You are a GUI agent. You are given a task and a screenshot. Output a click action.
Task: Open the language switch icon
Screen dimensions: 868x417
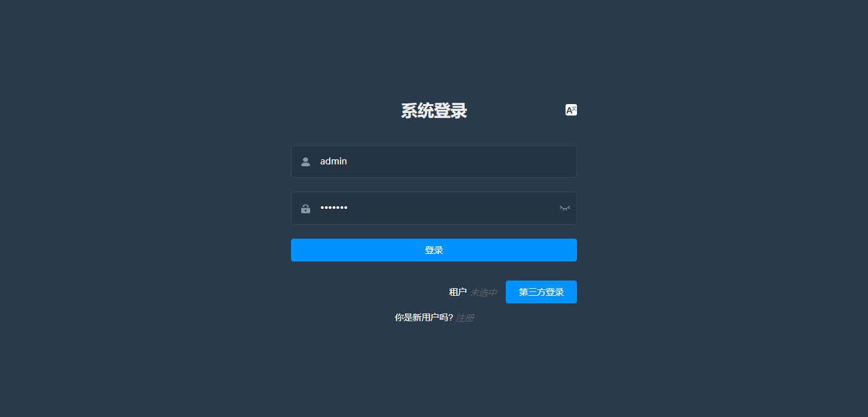point(571,110)
